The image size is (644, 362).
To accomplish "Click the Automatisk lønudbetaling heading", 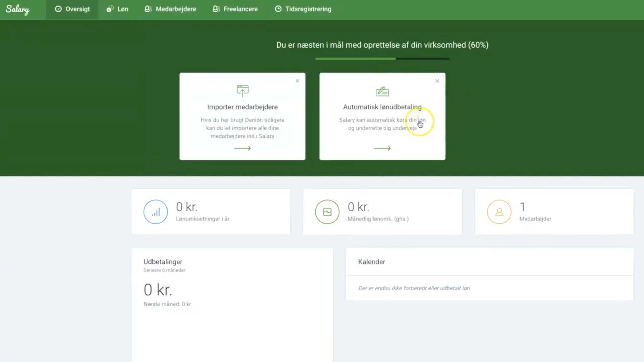I will (x=382, y=107).
